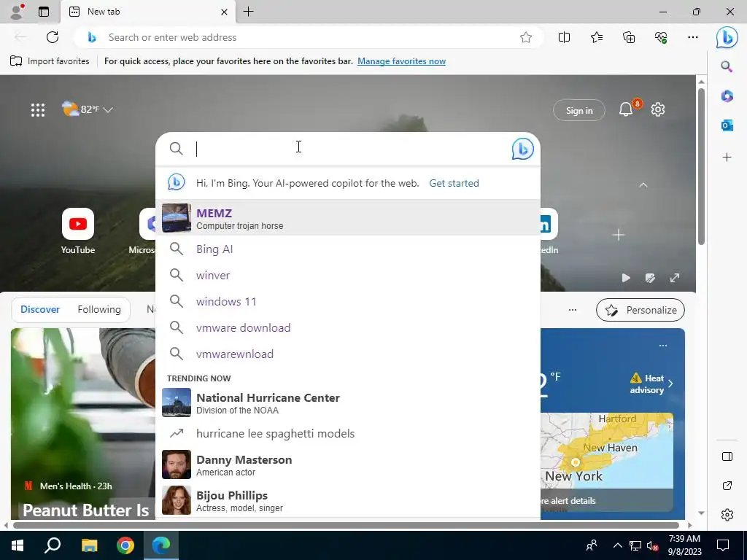The width and height of the screenshot is (747, 560).
Task: Open the Favorites list icon
Action: [x=597, y=37]
